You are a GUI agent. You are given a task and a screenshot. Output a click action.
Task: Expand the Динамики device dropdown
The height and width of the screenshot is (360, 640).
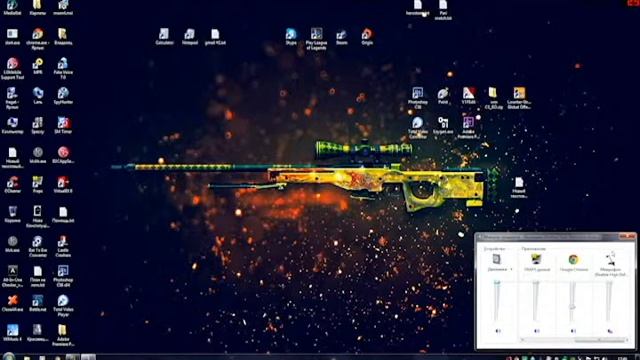(x=511, y=269)
